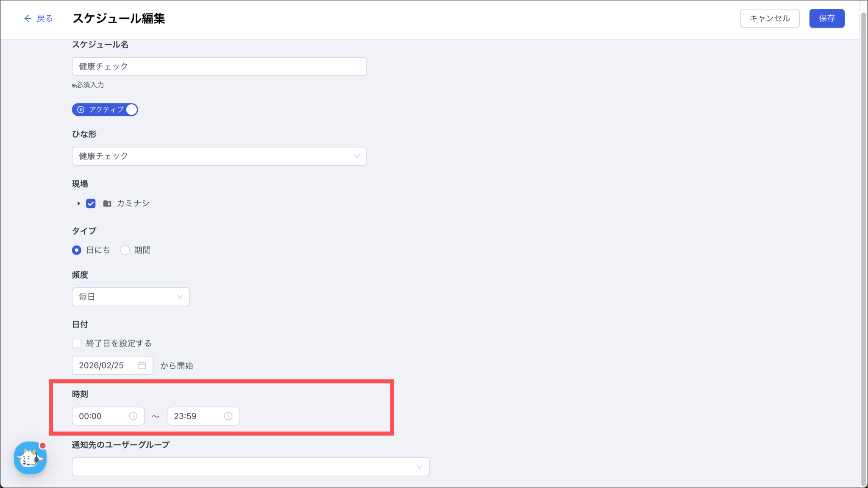Uncheck the カミナシ site checkbox
The image size is (868, 488).
tap(91, 204)
